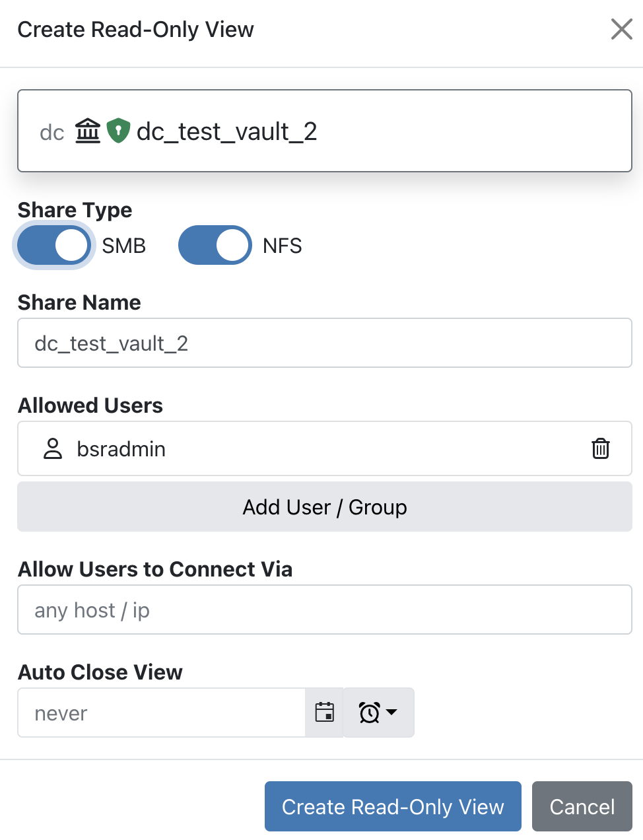Open the alarm clock time dropdown
This screenshot has width=643, height=840.
[370, 713]
